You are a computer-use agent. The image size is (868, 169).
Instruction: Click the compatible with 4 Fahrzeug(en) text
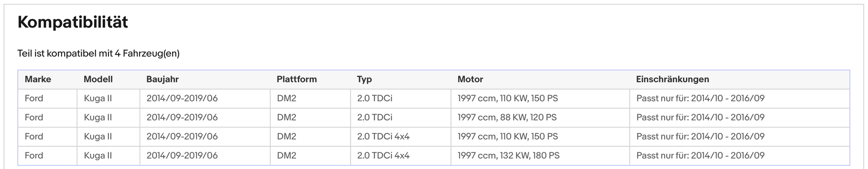click(x=99, y=54)
